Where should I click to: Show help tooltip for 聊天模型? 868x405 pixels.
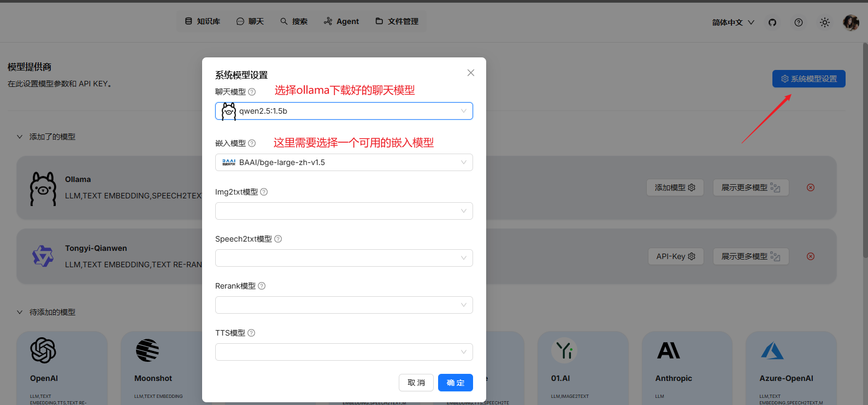point(252,92)
